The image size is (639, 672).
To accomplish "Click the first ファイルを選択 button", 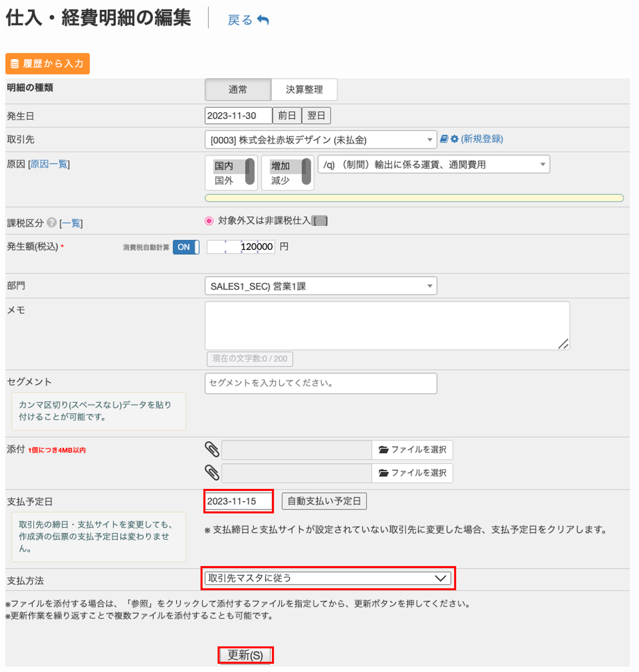I will 412,450.
